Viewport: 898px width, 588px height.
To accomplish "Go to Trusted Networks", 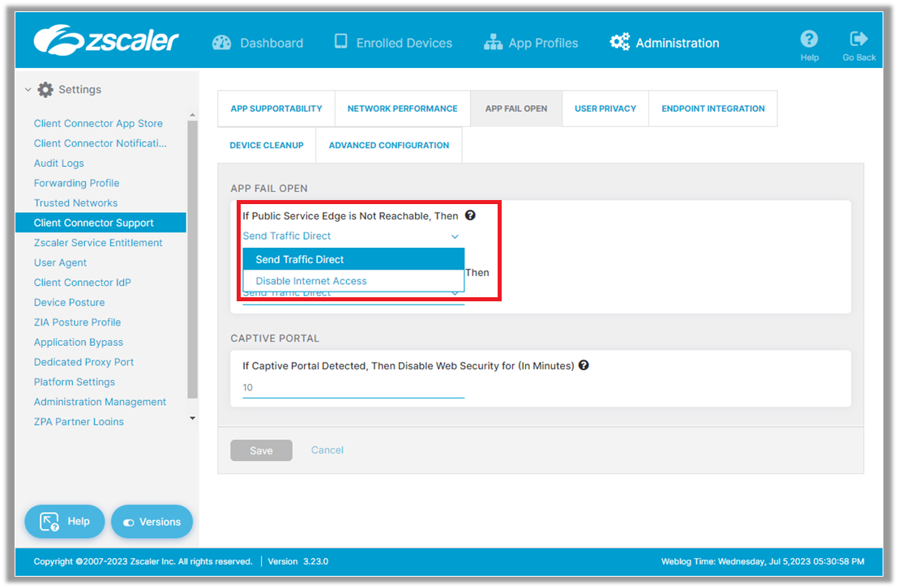I will (75, 202).
